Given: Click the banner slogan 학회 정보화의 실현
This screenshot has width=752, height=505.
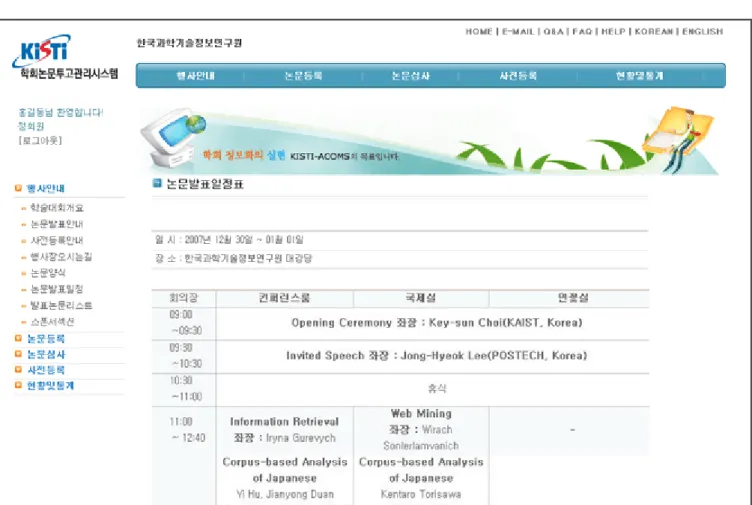Looking at the screenshot, I should [x=244, y=155].
